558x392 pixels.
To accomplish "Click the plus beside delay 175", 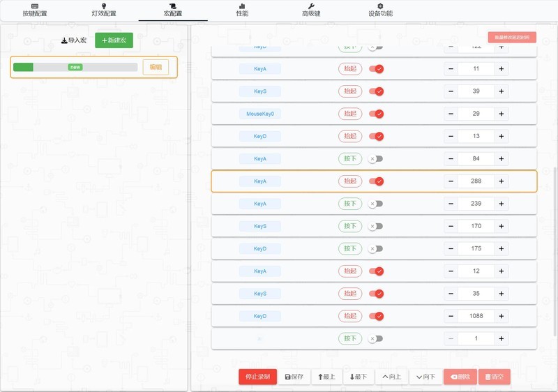I will click(x=502, y=248).
